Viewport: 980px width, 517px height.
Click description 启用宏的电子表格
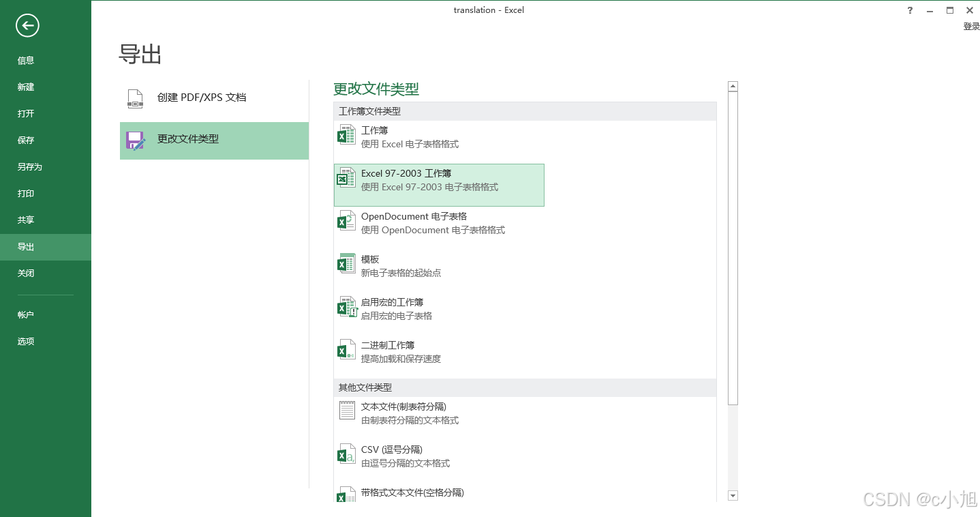pos(397,316)
